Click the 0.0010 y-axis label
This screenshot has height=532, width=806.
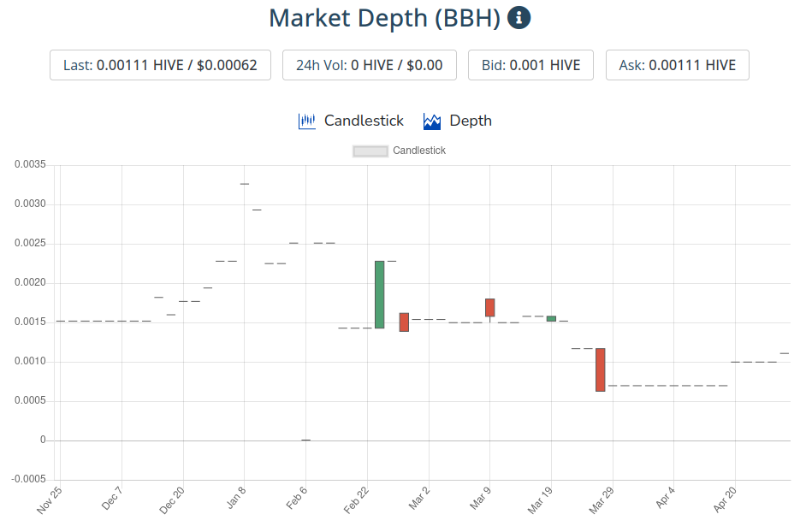point(30,361)
